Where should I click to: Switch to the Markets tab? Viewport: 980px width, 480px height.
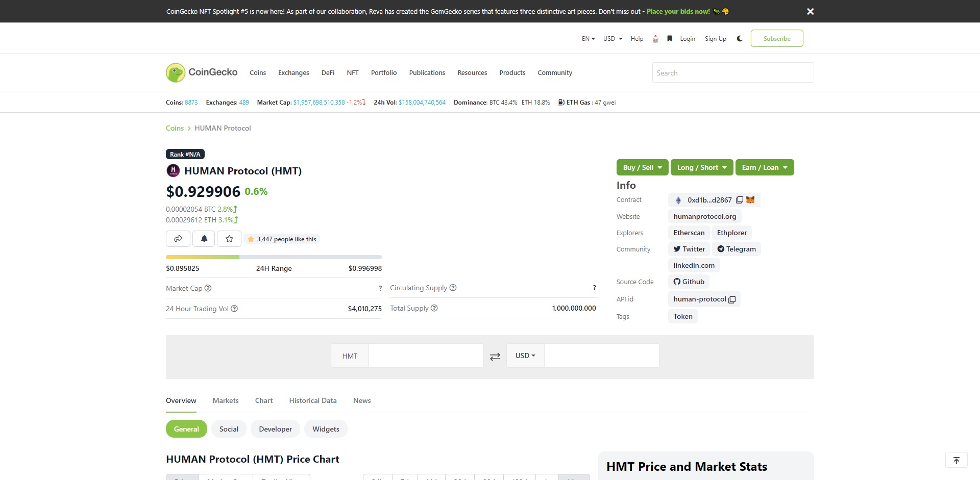point(226,400)
